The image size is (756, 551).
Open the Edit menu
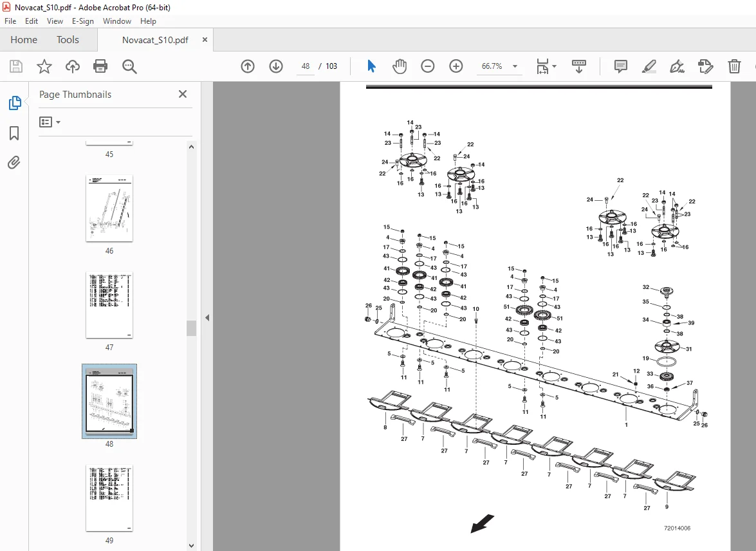point(32,21)
